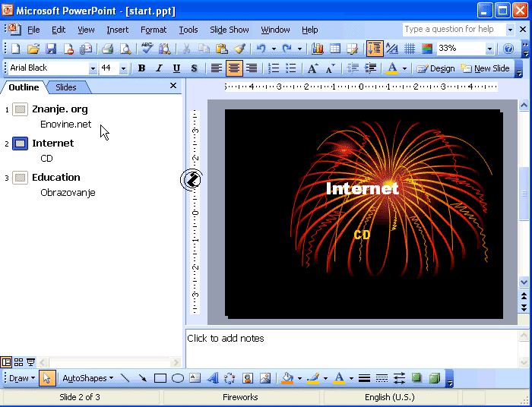The width and height of the screenshot is (532, 407).
Task: Open the Font Color dropdown on formatting toolbar
Action: click(404, 68)
